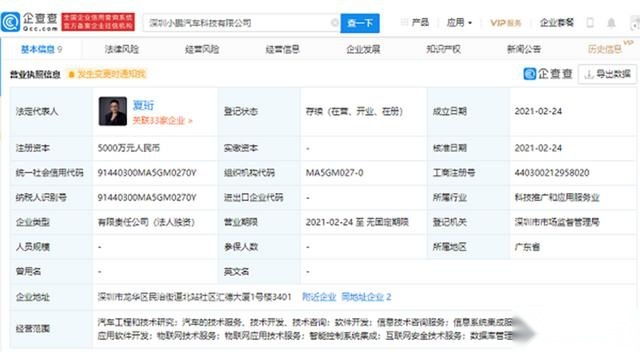The width and height of the screenshot is (640, 360).
Task: Expand the 应用 dropdown
Action: tap(459, 22)
